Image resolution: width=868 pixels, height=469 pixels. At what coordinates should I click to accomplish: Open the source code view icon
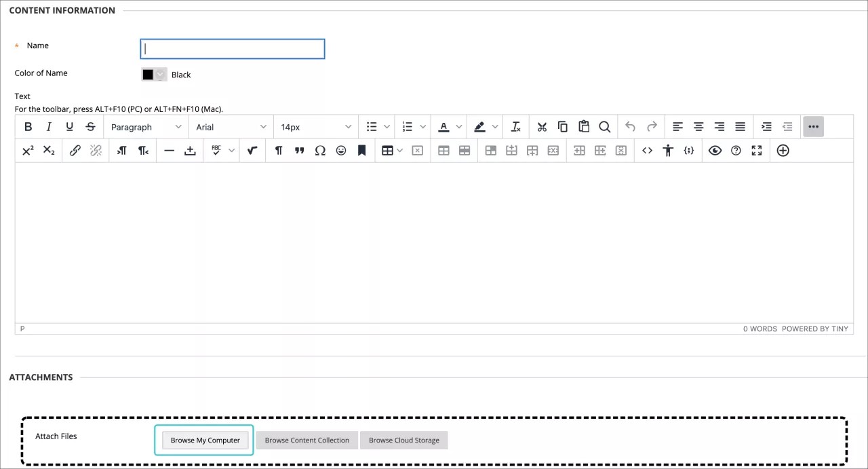[x=647, y=150]
